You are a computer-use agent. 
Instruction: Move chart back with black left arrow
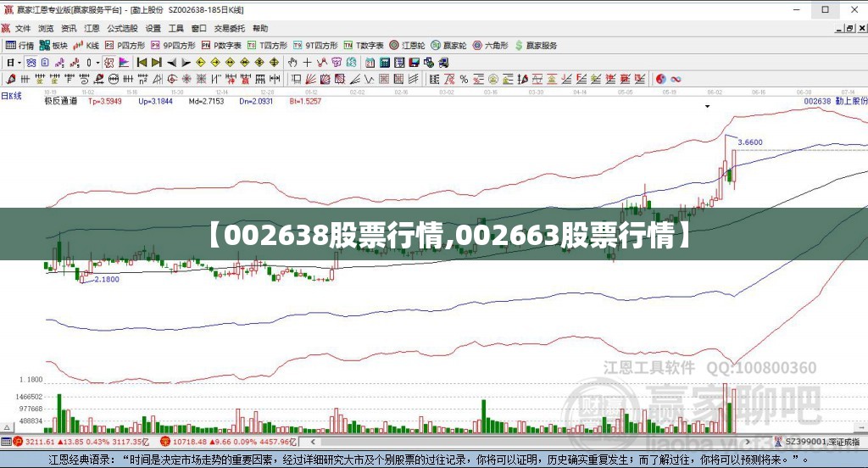[x=171, y=63]
